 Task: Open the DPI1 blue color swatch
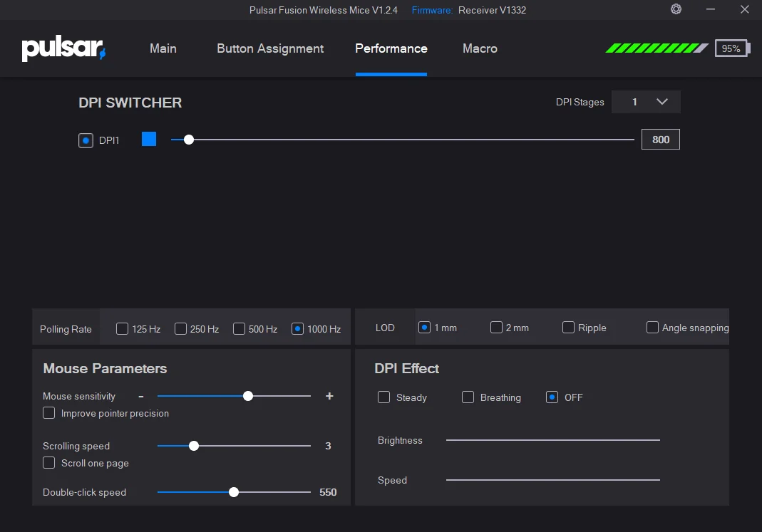tap(149, 139)
